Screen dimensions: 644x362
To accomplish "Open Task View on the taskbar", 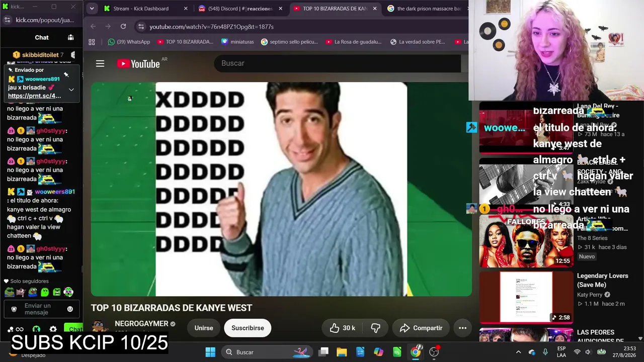I will pyautogui.click(x=324, y=352).
